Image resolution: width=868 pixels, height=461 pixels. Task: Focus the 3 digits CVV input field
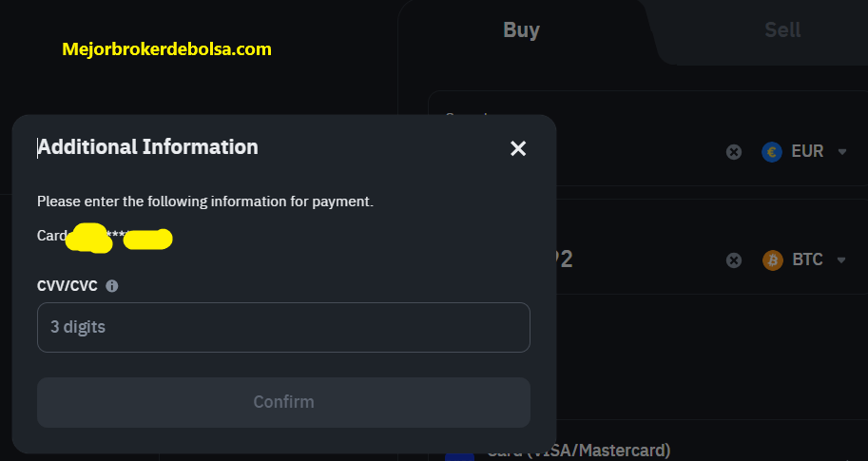283,327
